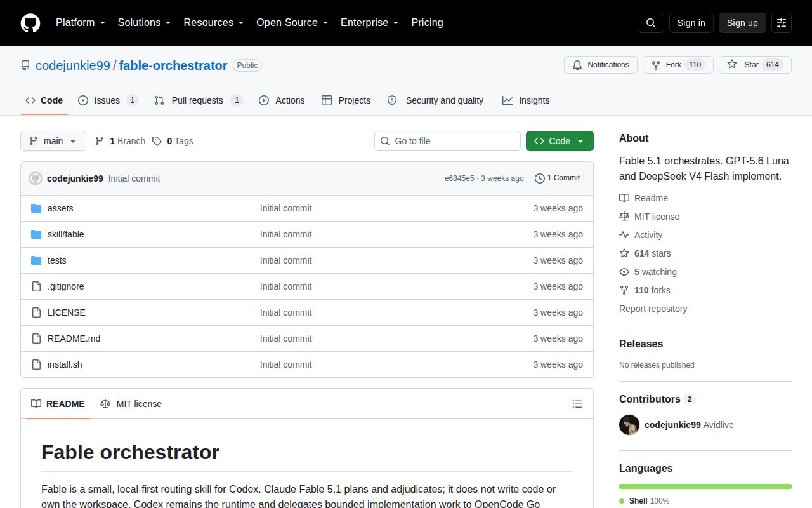This screenshot has height=508, width=812.
Task: Select the MIT license tab
Action: coord(131,404)
